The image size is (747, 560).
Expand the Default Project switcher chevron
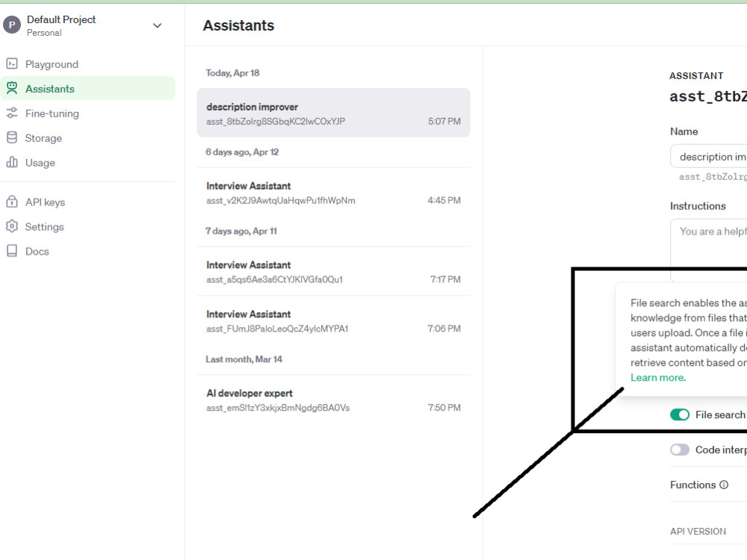(x=157, y=25)
